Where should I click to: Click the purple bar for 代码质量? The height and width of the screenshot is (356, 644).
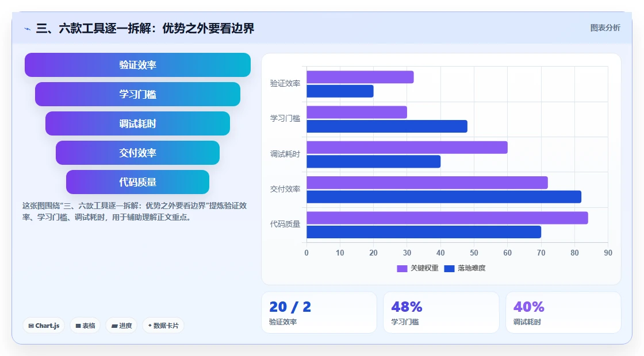pyautogui.click(x=447, y=218)
